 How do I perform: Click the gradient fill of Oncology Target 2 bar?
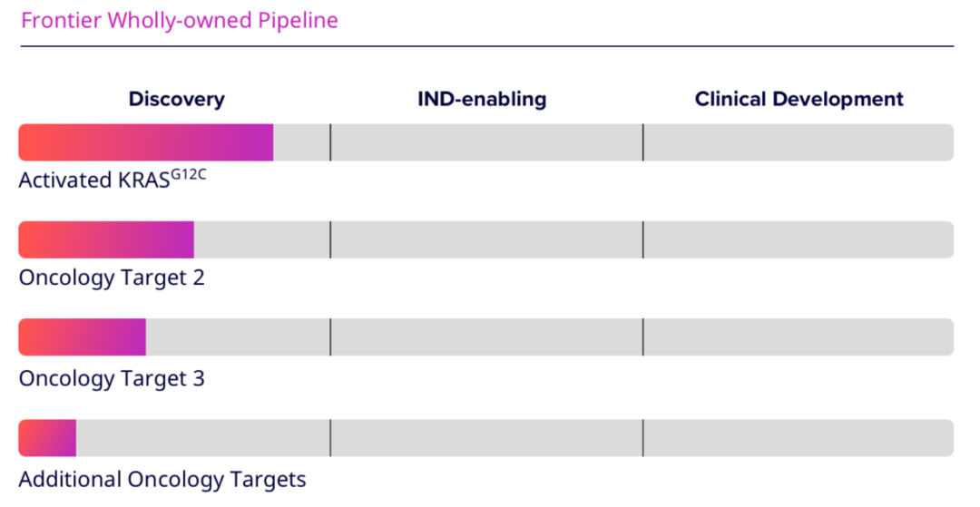pyautogui.click(x=106, y=239)
